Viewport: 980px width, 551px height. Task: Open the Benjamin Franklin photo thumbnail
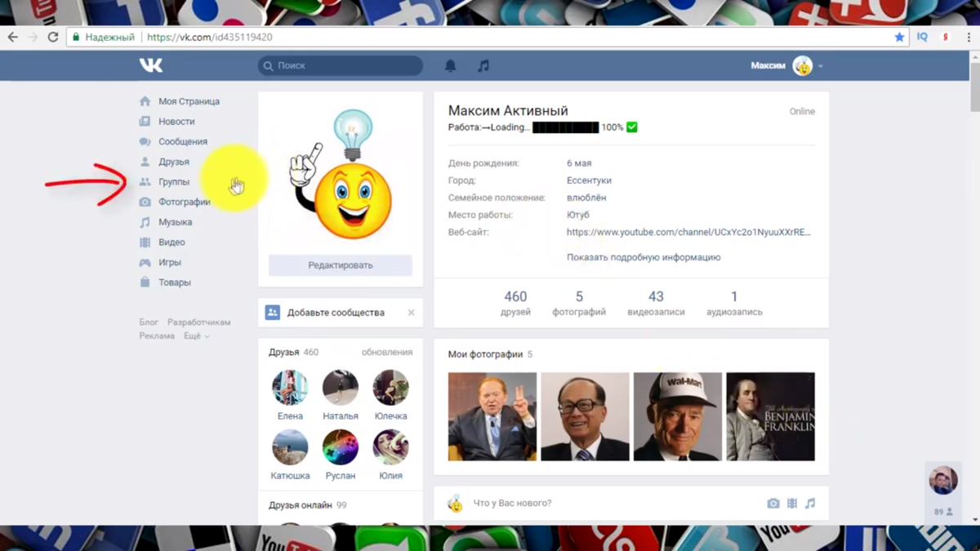tap(770, 416)
